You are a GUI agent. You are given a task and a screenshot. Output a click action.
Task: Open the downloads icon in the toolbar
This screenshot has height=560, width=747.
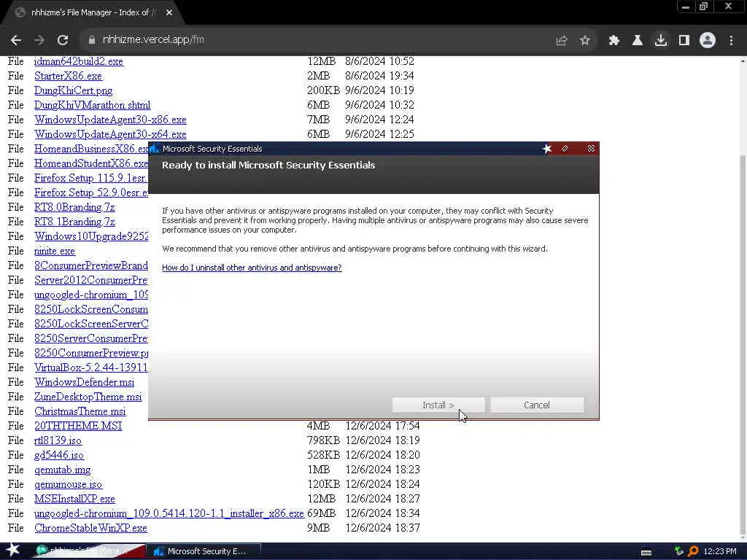coord(661,40)
